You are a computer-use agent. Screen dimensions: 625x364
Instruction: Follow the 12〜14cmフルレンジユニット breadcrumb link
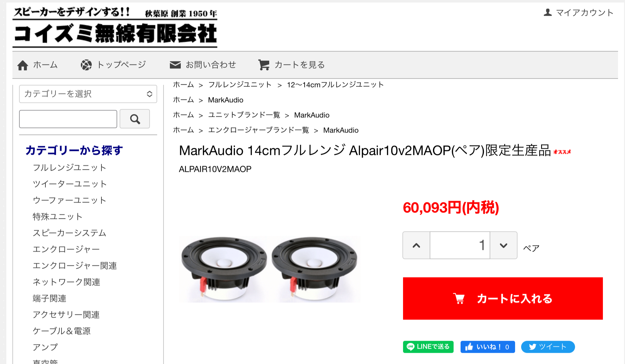click(x=335, y=85)
